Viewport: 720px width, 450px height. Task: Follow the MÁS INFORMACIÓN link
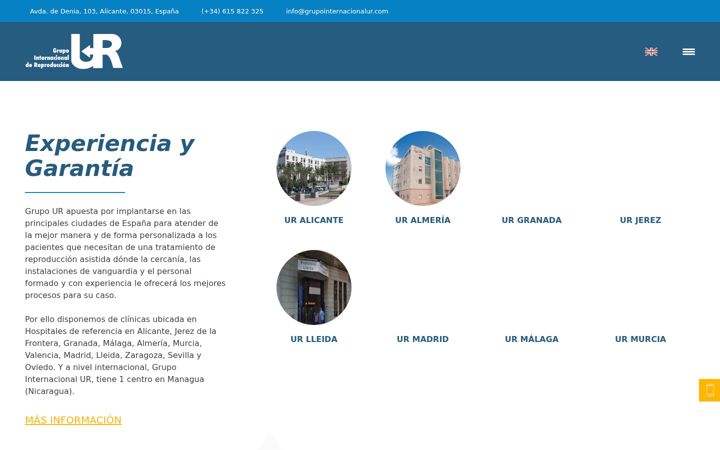tap(73, 420)
